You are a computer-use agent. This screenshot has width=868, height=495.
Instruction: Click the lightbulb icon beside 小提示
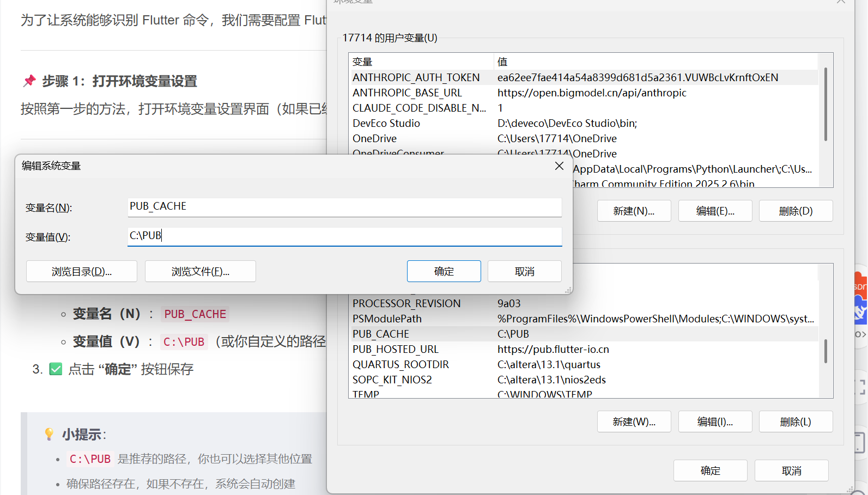(49, 434)
